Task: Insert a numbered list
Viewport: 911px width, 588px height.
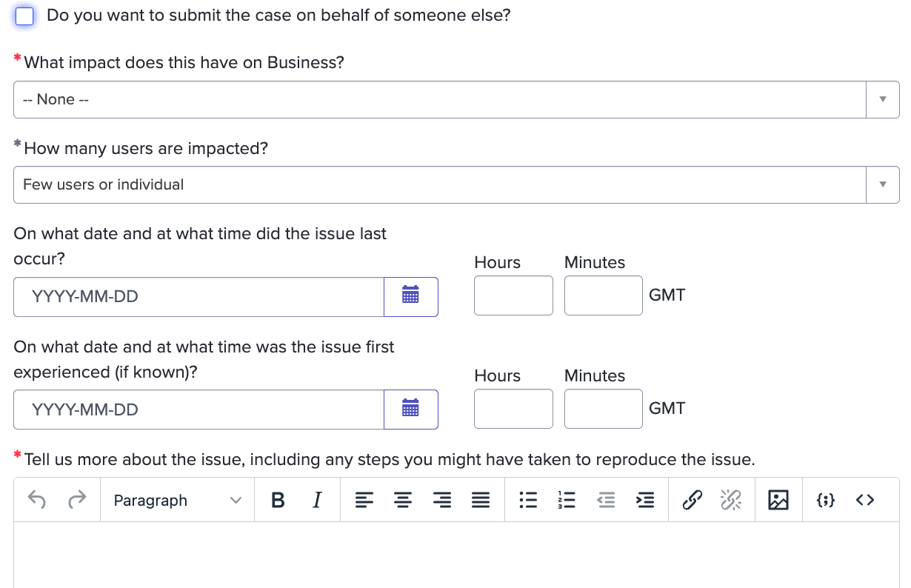Action: [x=567, y=501]
